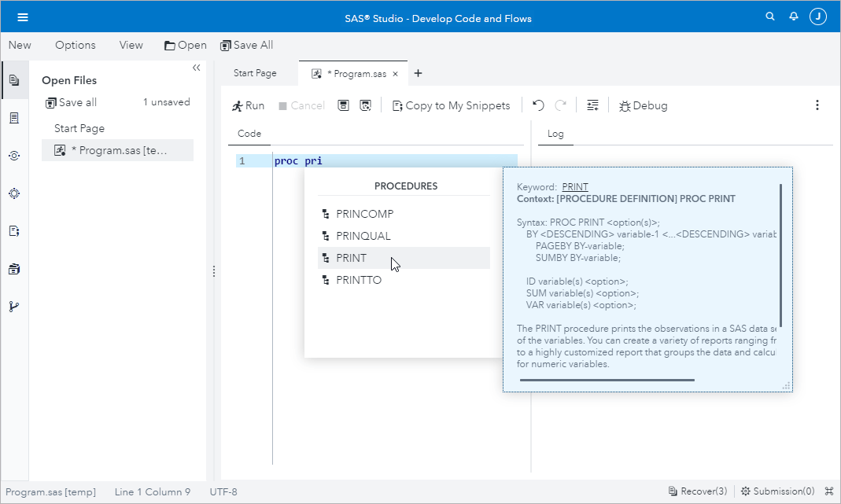Image resolution: width=841 pixels, height=504 pixels.
Task: Open the PRINT keyword help link
Action: point(575,187)
